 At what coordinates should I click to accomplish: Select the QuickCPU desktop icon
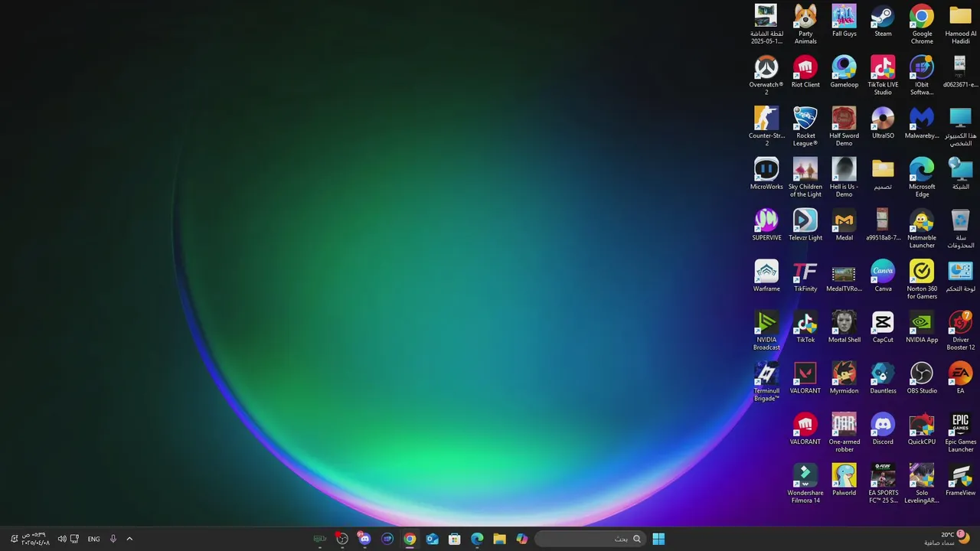(922, 429)
